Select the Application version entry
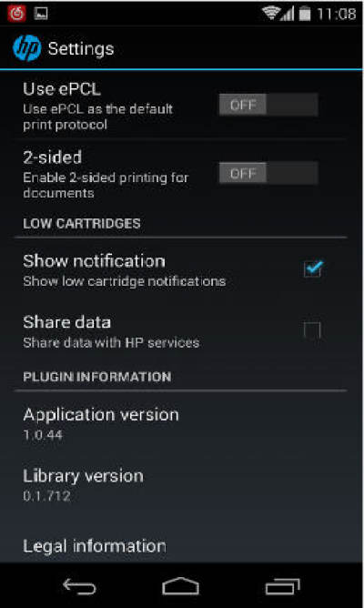Image resolution: width=364 pixels, height=608 pixels. pos(181,423)
